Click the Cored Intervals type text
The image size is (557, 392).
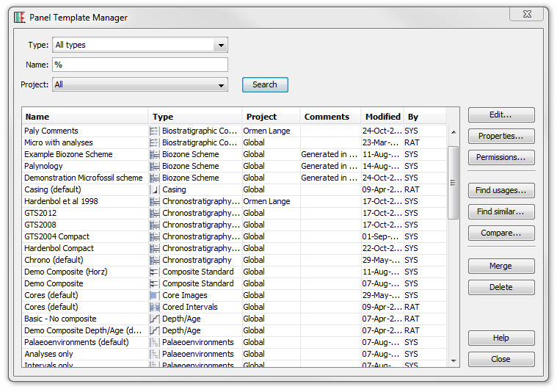190,307
